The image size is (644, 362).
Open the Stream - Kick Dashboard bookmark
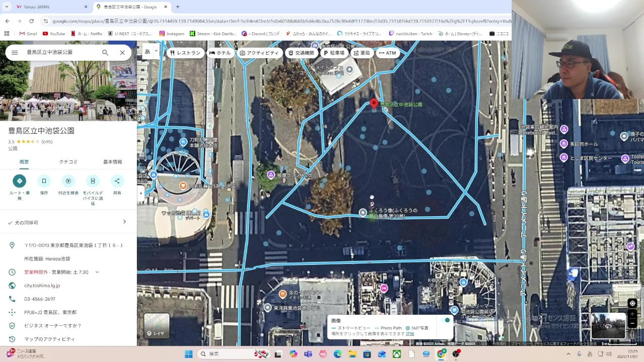[213, 34]
